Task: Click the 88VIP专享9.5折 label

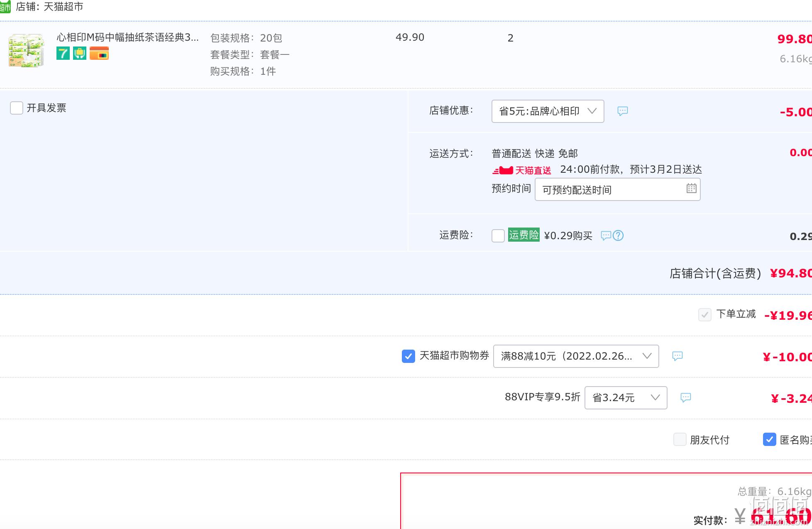Action: (x=542, y=397)
